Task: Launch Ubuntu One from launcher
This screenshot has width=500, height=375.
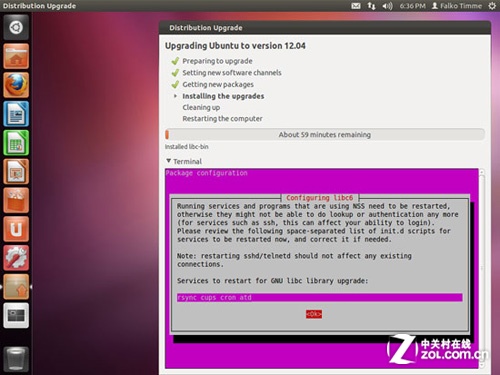Action: [16, 229]
